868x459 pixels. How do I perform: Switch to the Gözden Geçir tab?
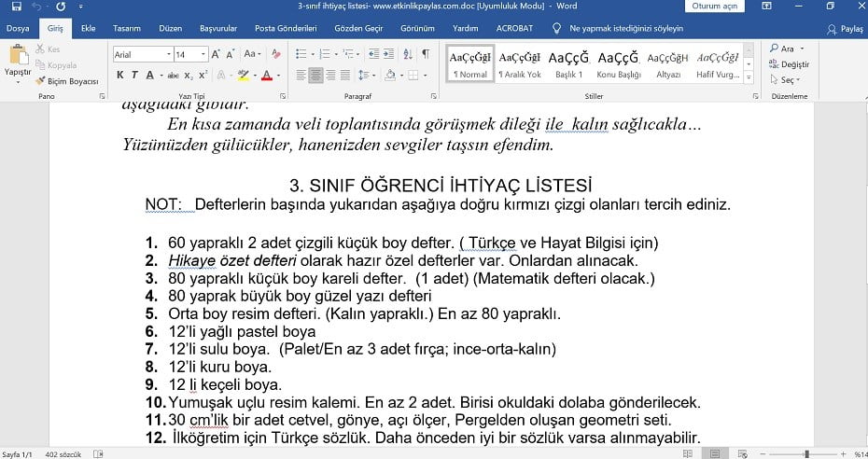click(358, 28)
